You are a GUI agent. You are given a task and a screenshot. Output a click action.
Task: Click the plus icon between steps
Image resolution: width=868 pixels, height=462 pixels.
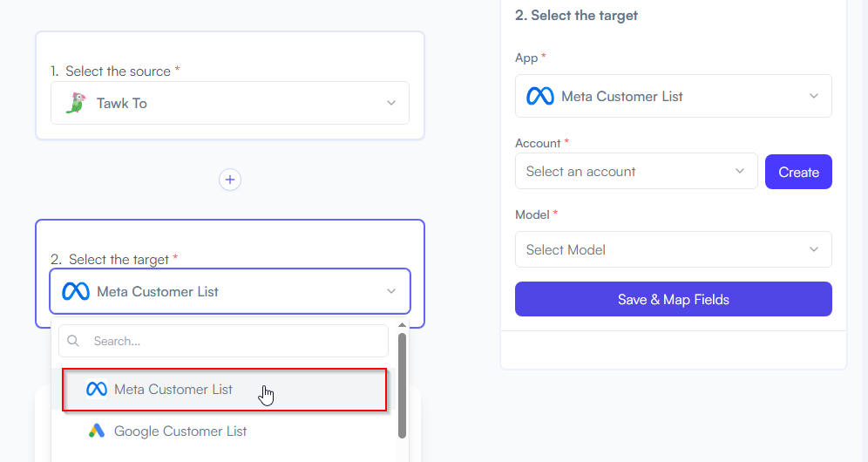[x=230, y=180]
